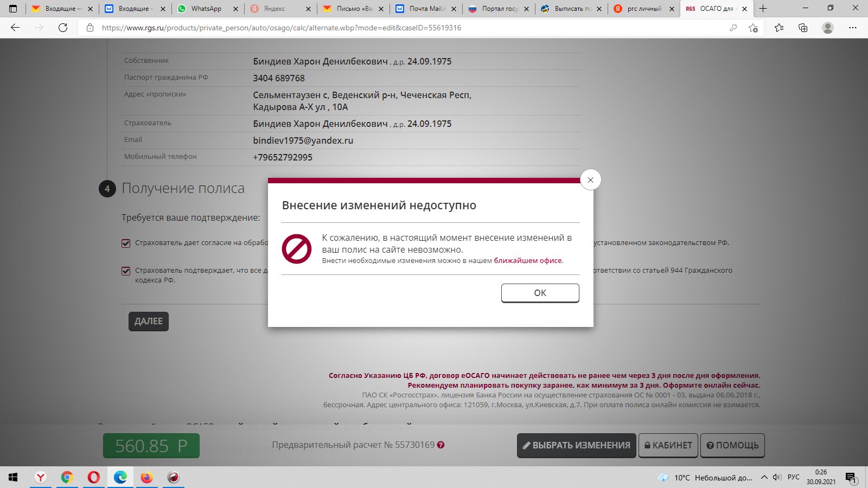The width and height of the screenshot is (868, 488).
Task: Open the red round app on the taskbar
Action: [174, 477]
